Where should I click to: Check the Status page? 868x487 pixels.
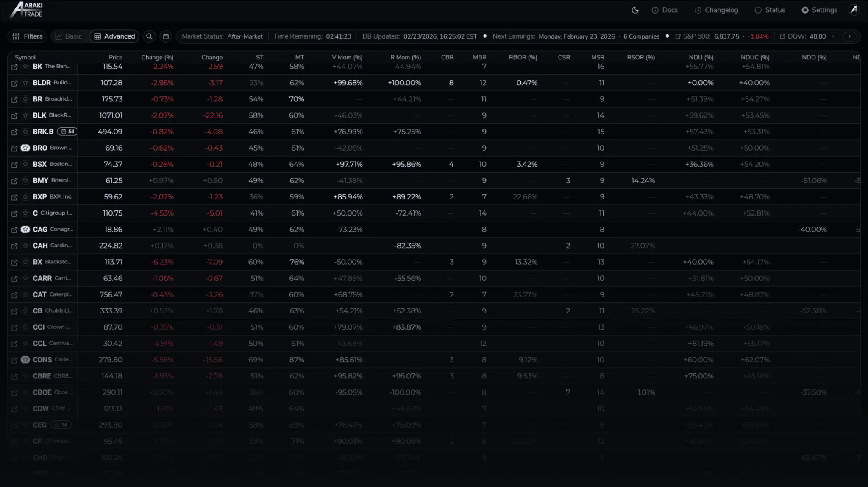point(770,10)
